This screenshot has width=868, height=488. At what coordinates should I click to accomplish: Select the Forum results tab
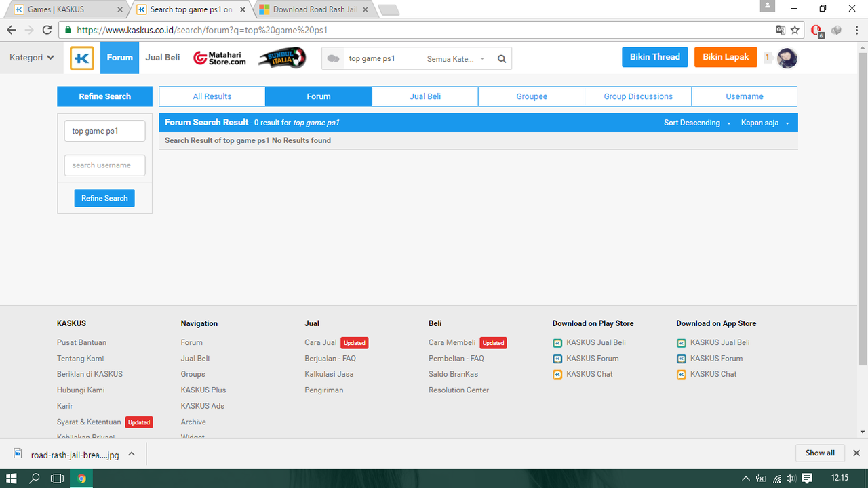click(x=319, y=96)
